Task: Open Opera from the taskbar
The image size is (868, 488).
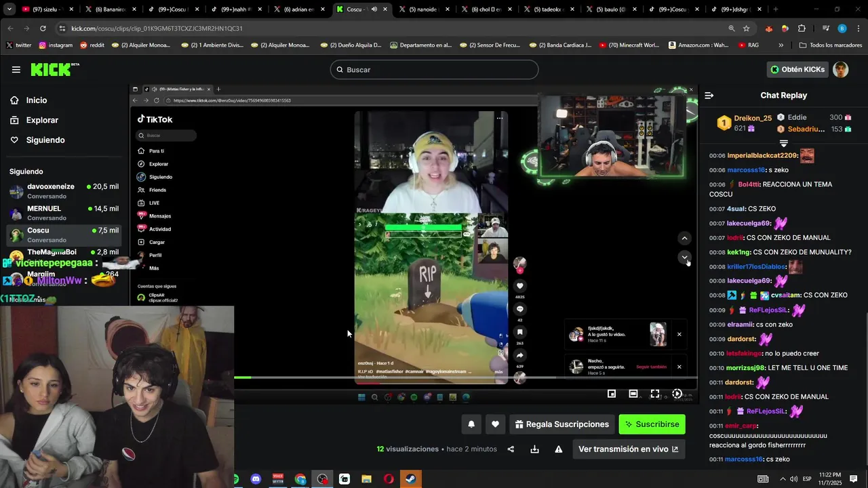Action: [389, 479]
